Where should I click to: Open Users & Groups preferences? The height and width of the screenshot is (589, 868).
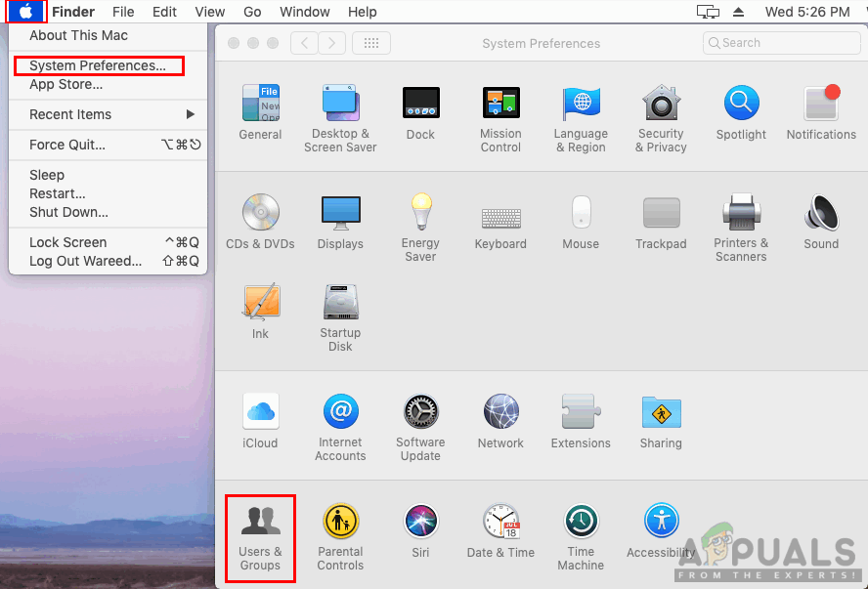[260, 537]
